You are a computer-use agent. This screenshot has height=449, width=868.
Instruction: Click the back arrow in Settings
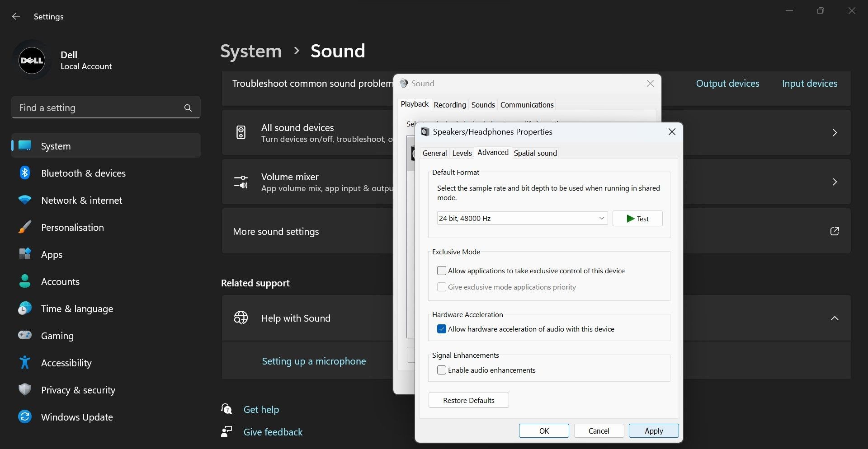[x=16, y=16]
